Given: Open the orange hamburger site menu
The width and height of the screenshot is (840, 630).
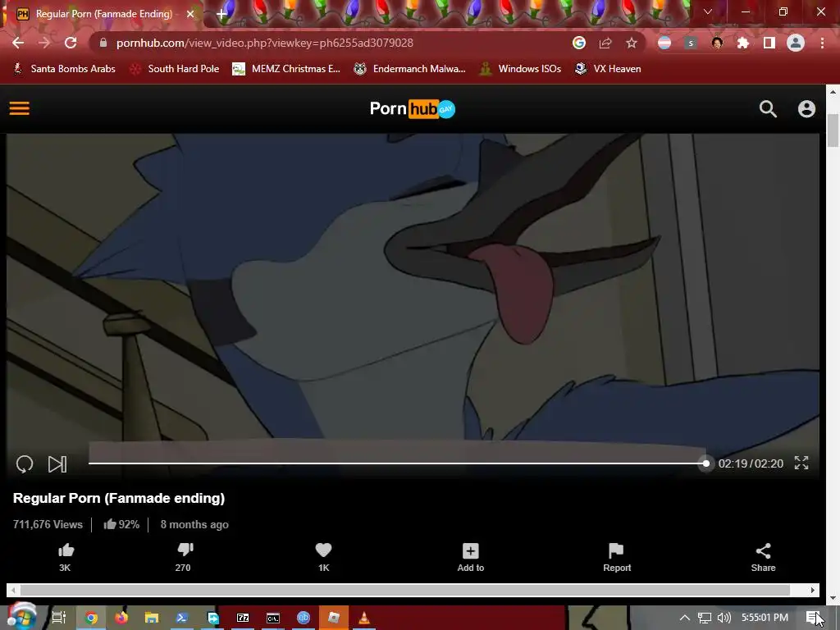Looking at the screenshot, I should [20, 108].
